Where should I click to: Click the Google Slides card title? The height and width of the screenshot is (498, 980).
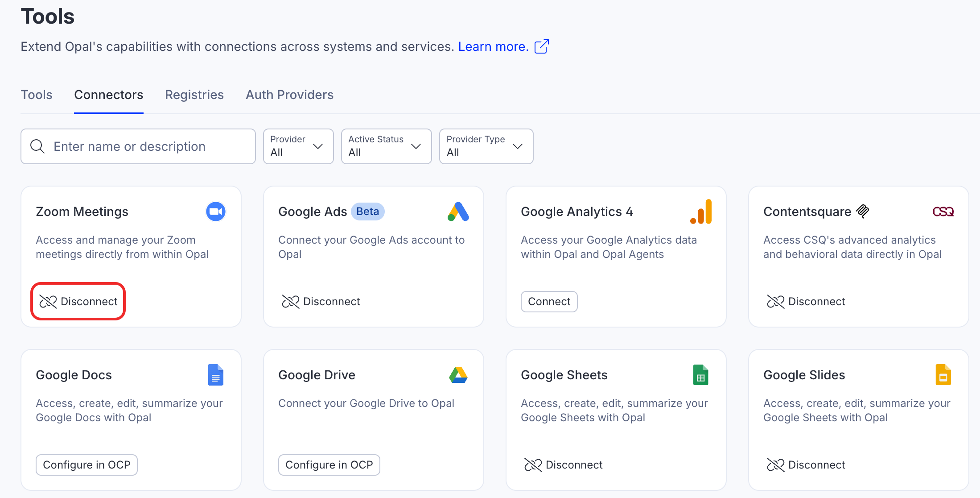coord(804,375)
